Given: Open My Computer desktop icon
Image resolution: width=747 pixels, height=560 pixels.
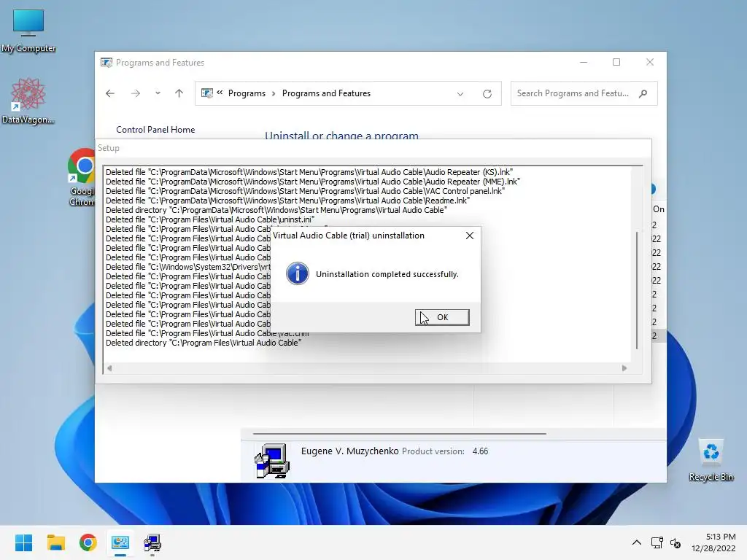Looking at the screenshot, I should tap(28, 31).
